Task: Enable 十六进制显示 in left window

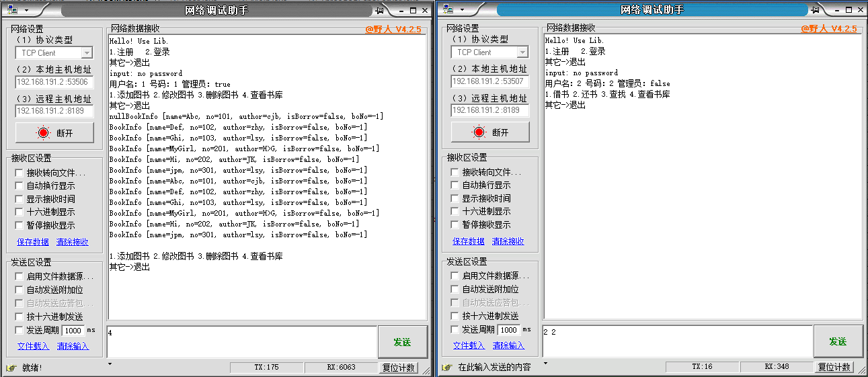Action: [19, 212]
